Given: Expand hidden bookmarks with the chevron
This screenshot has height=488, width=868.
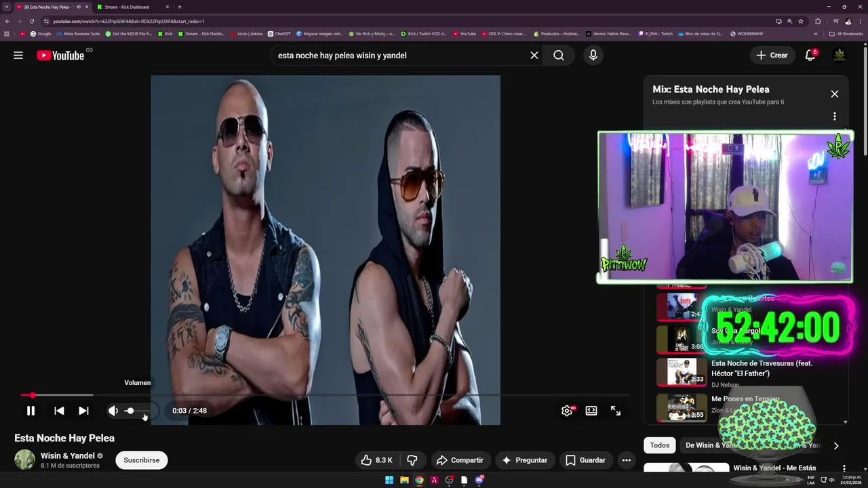Looking at the screenshot, I should [x=816, y=34].
